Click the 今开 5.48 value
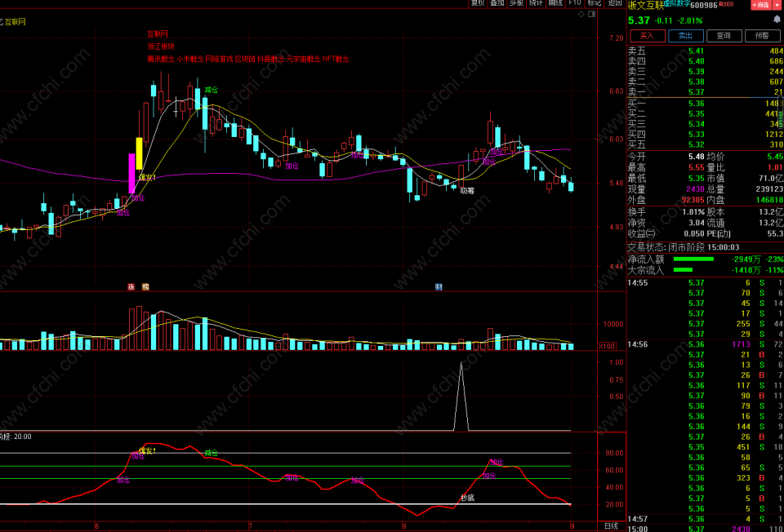The image size is (784, 532). click(x=697, y=157)
